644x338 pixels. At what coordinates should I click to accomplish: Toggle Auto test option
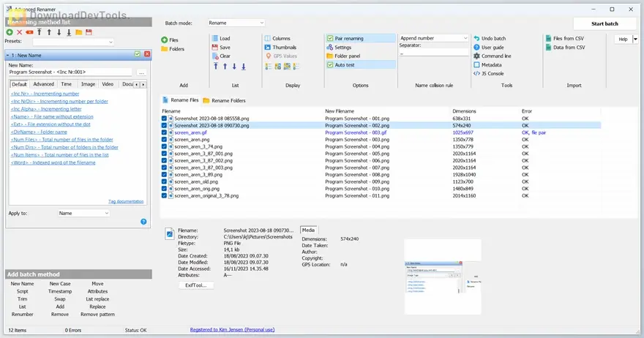tap(360, 65)
